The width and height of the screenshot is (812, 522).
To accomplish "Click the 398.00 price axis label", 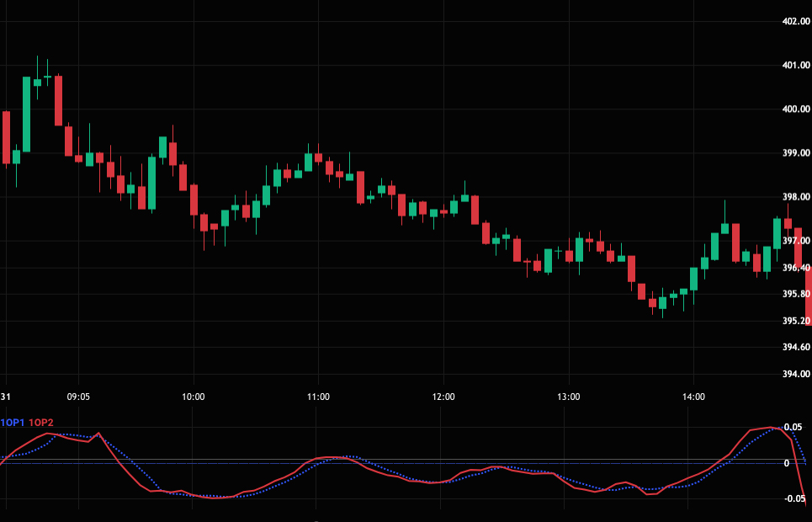I will tap(795, 197).
